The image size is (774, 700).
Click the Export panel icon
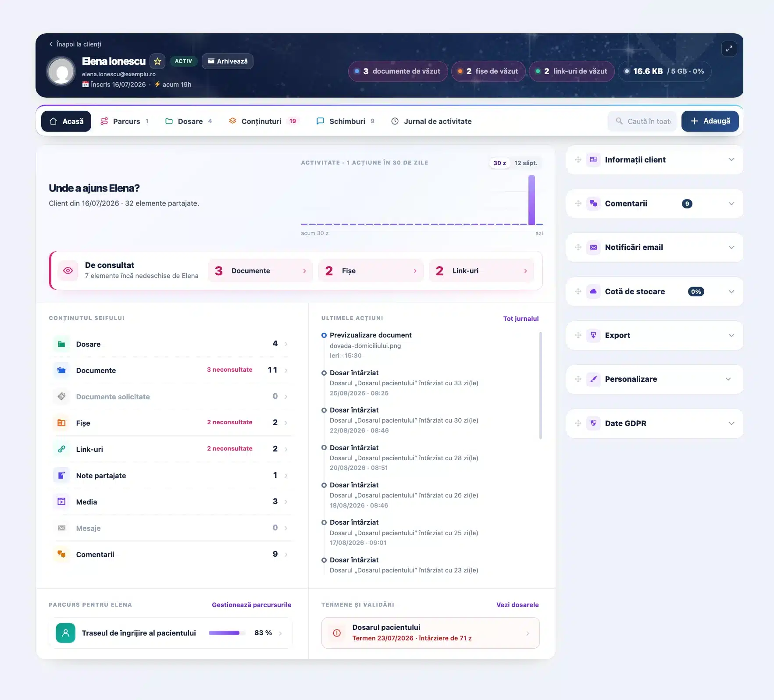(593, 335)
